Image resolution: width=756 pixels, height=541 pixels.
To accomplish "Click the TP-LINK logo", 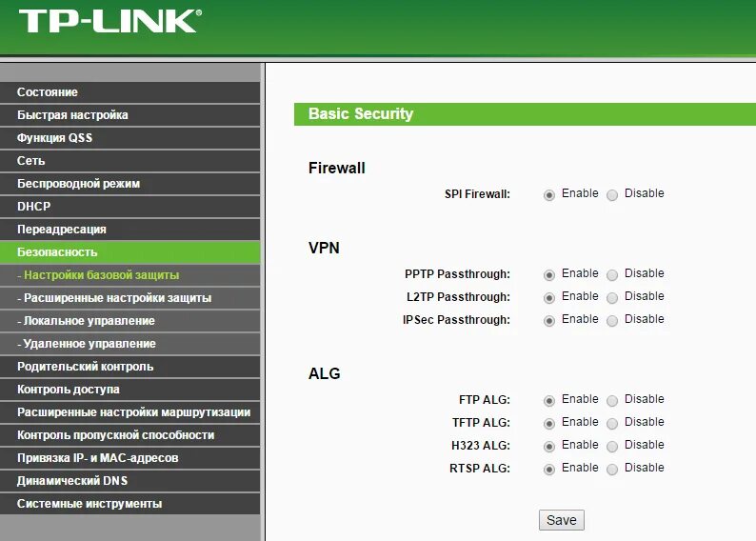I will pyautogui.click(x=109, y=21).
